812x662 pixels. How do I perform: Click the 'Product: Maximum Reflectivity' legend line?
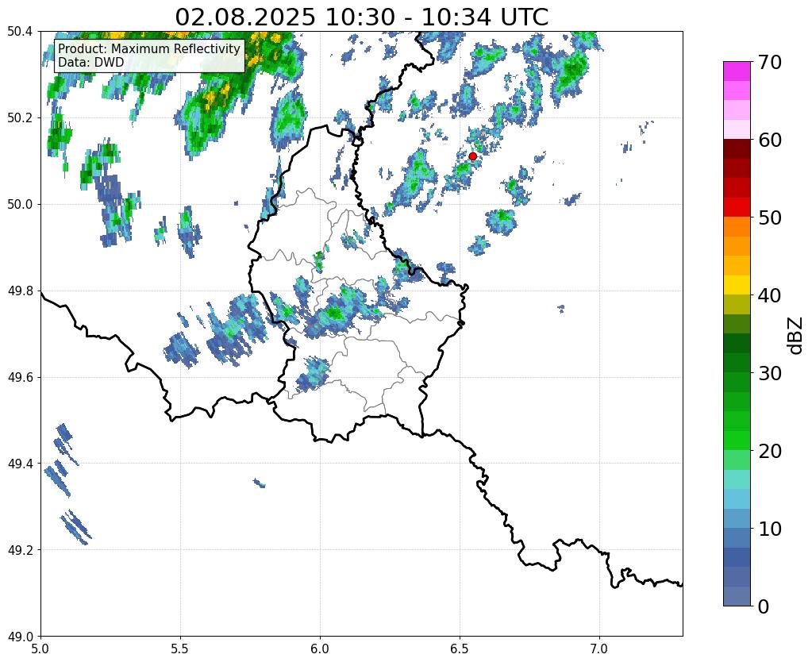[x=149, y=48]
